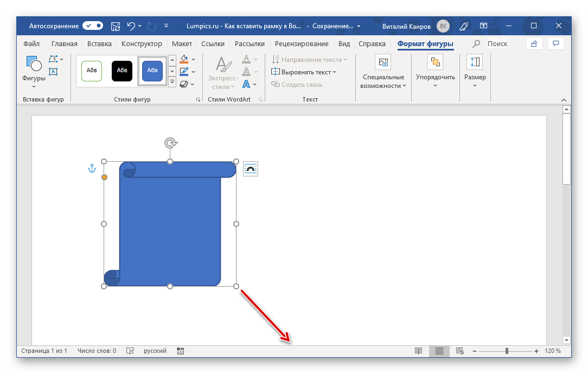Select the black shape style preset
Screen dimensions: 588x374
point(122,71)
